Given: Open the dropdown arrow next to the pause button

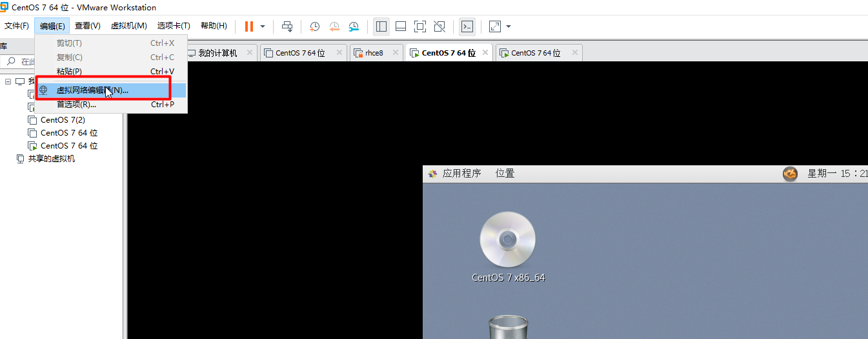Looking at the screenshot, I should point(263,26).
